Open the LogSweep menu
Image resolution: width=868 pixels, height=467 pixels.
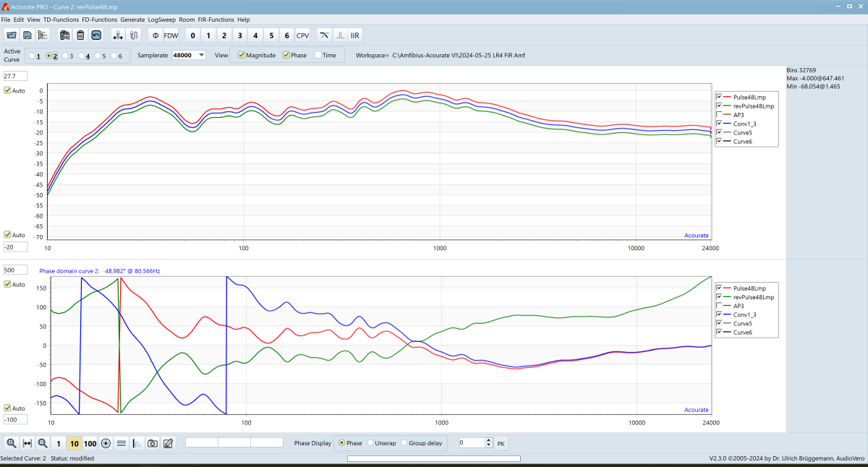[162, 20]
